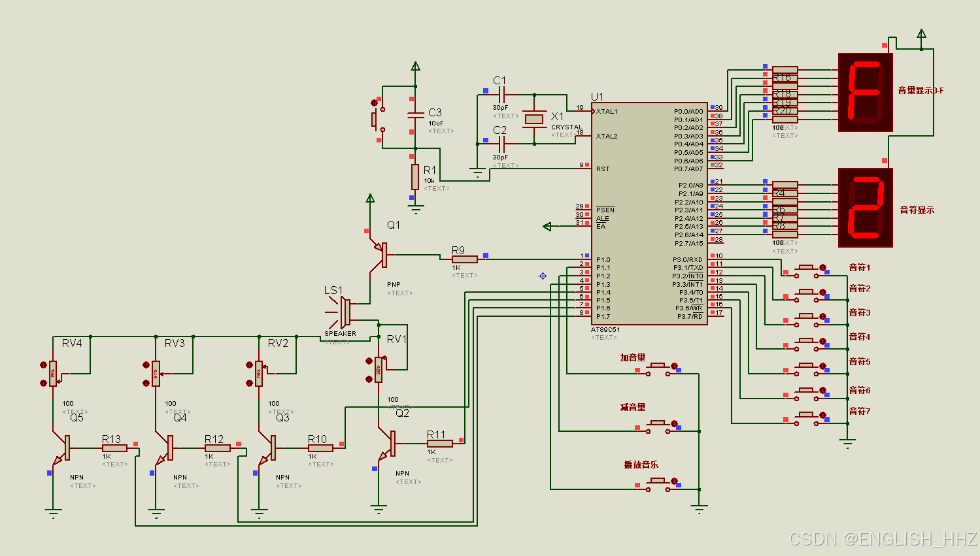Select the NPN transistor Q2 symbol
This screenshot has width=980, height=556.
click(388, 443)
